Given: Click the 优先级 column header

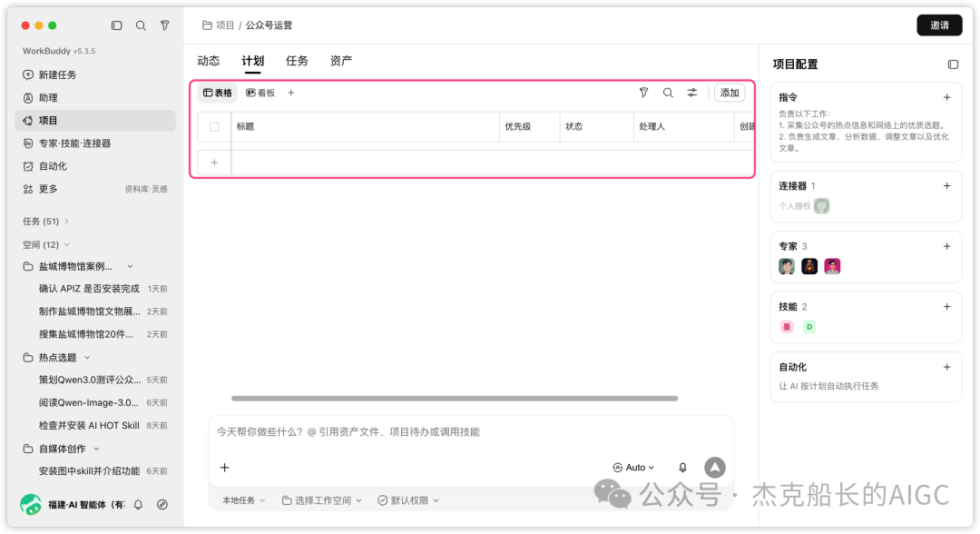Looking at the screenshot, I should pyautogui.click(x=529, y=127).
